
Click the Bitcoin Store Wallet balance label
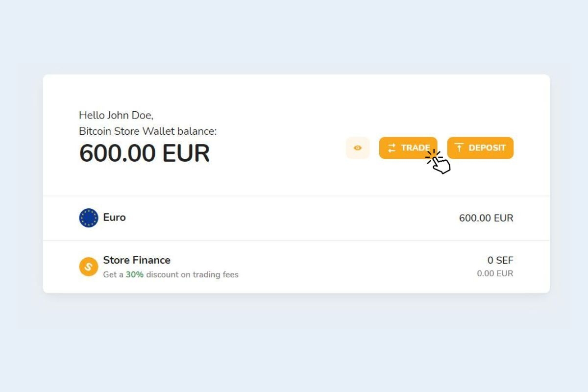147,131
